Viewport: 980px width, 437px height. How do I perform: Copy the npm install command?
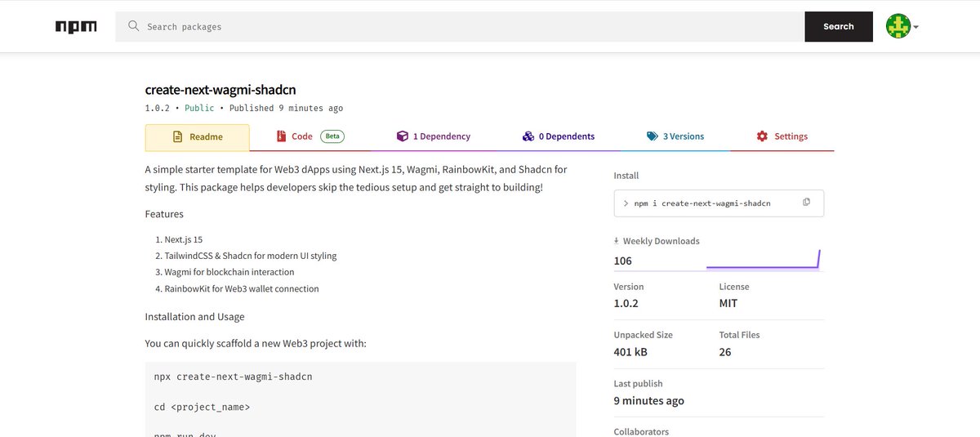tap(806, 203)
